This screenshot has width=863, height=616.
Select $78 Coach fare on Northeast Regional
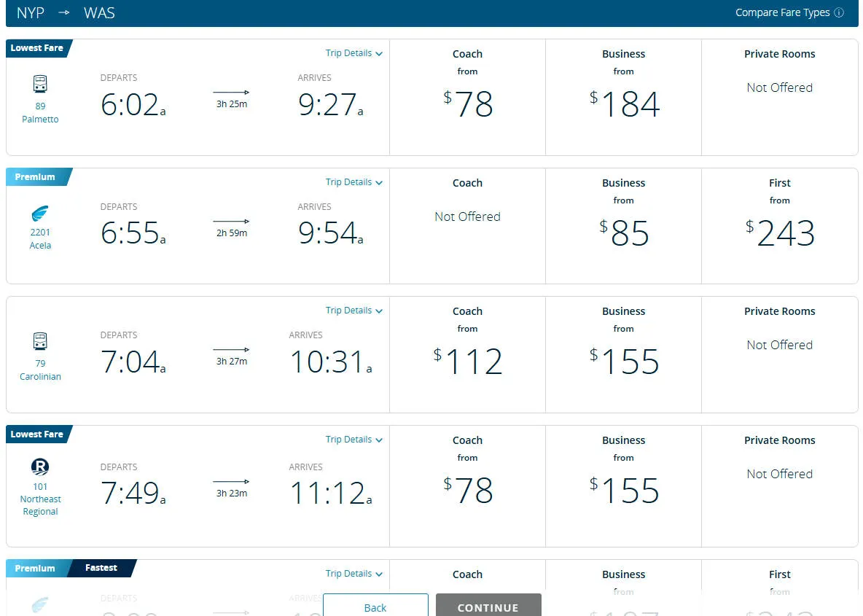click(467, 491)
